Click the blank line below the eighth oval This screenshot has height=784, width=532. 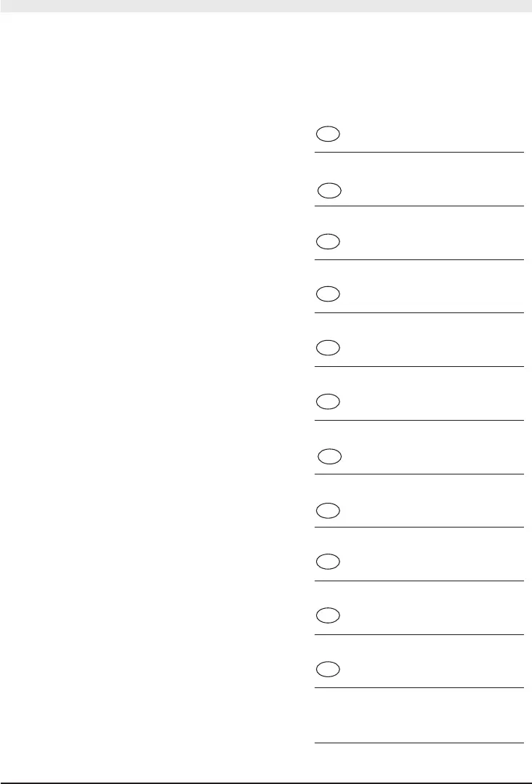pos(419,528)
